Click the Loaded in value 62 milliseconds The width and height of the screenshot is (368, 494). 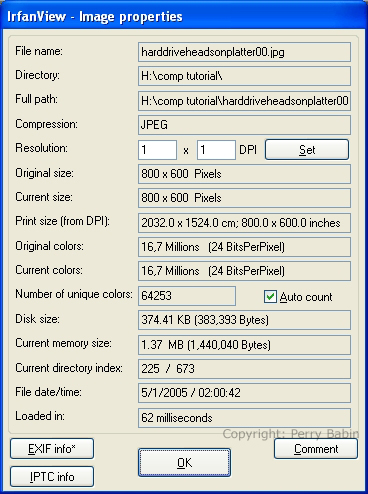244,418
